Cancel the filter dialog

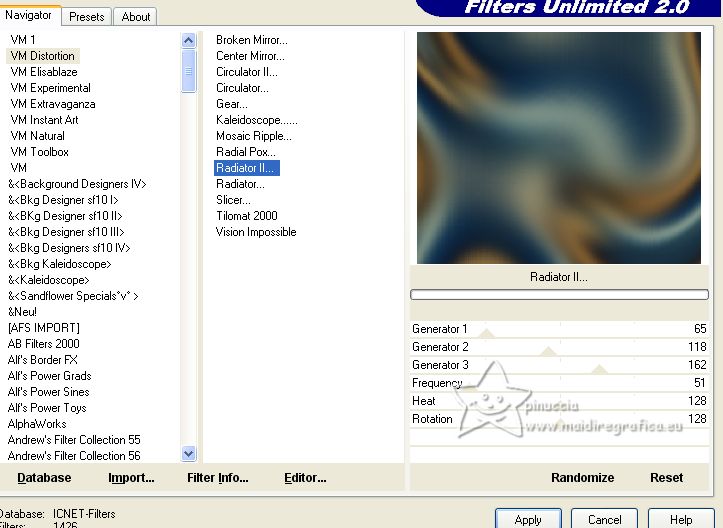604,519
